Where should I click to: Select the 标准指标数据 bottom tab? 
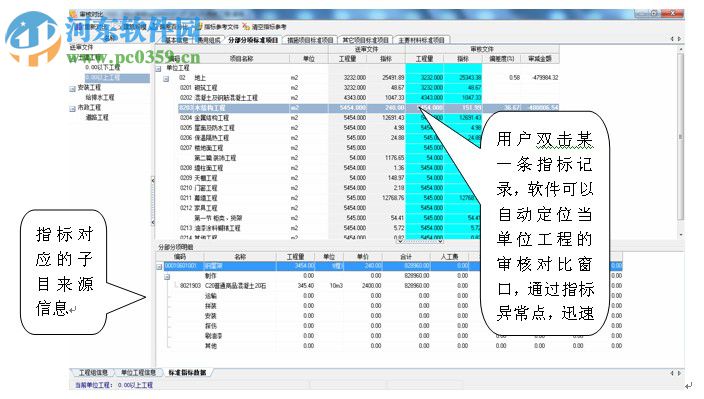tap(188, 373)
